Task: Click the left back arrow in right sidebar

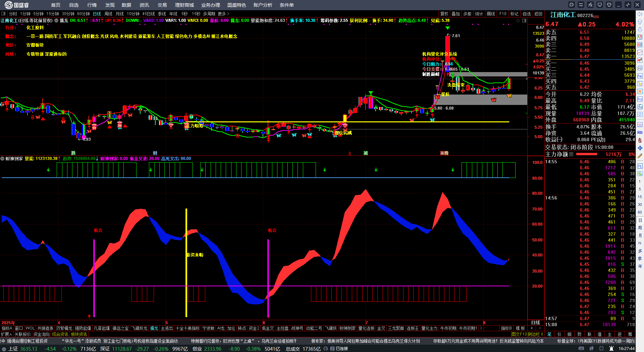Action: click(x=640, y=14)
